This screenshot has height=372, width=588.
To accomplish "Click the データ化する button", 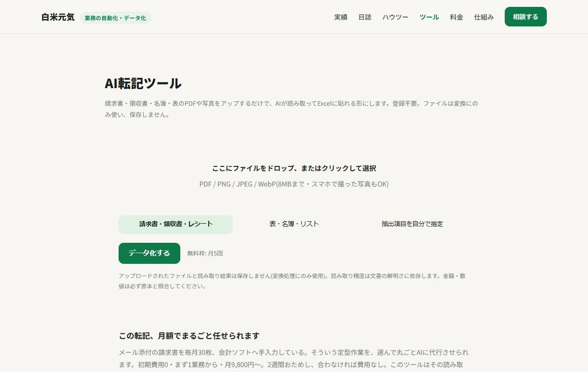I will coord(149,253).
